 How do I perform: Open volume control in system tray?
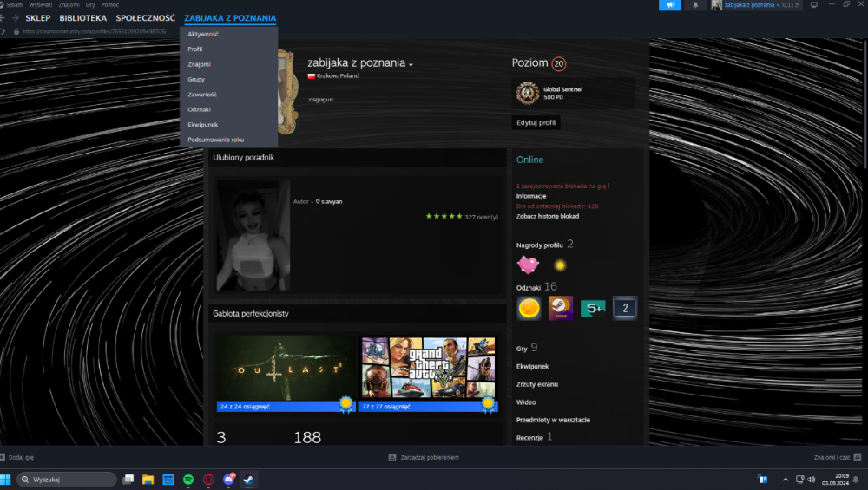pos(812,480)
